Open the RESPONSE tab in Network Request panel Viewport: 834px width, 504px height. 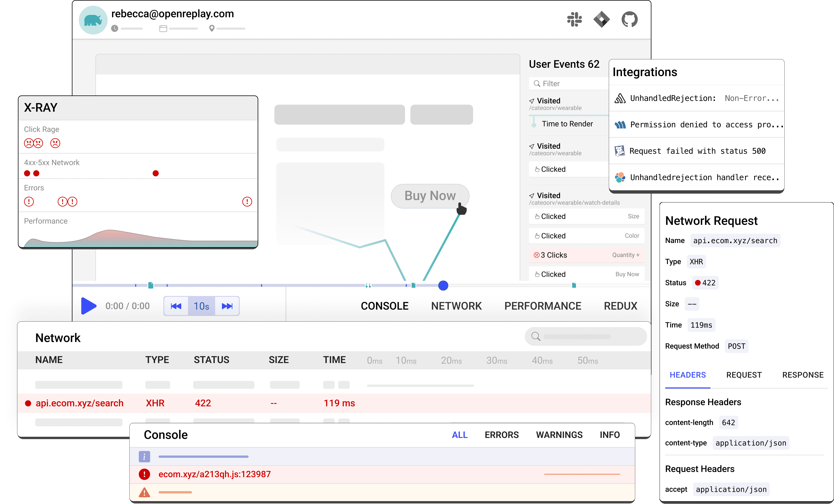coord(803,375)
